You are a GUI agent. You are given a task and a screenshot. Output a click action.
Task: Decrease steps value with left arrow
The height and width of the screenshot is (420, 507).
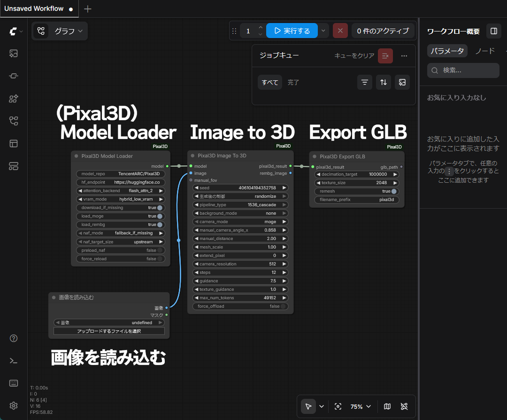[196, 272]
